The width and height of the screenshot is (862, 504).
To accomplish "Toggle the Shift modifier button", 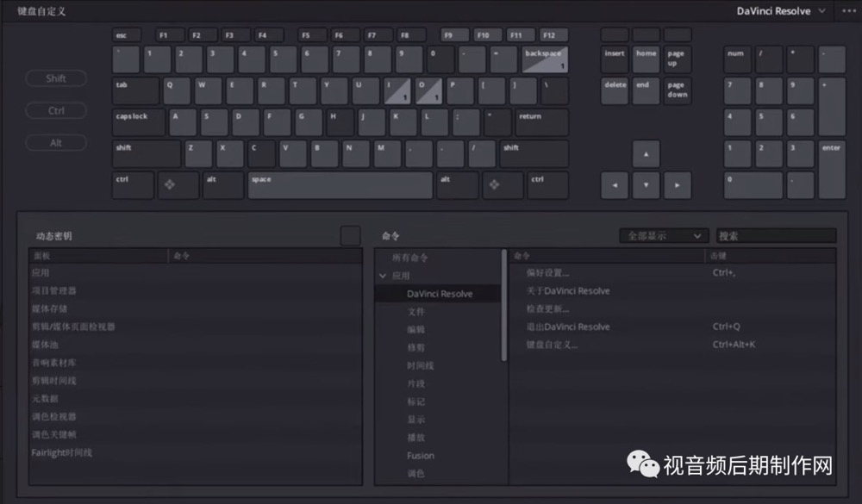I will click(x=56, y=78).
